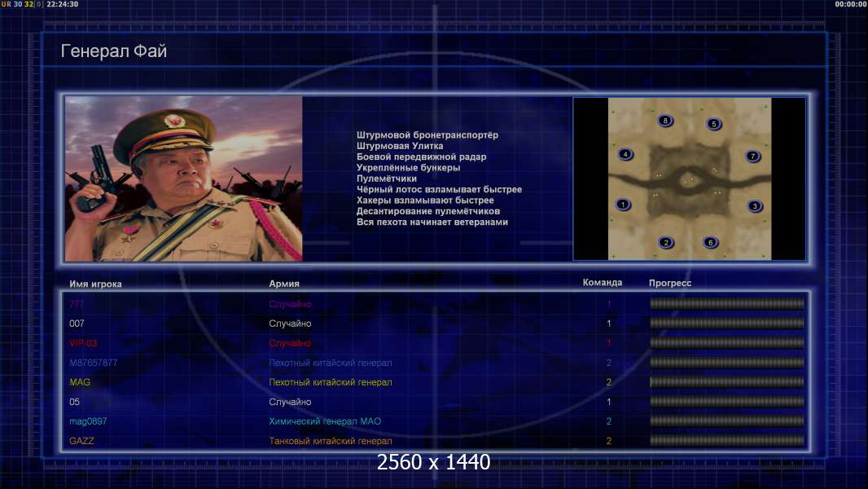The image size is (868, 489).
Task: Click start position marker 7 on map
Action: [x=753, y=156]
